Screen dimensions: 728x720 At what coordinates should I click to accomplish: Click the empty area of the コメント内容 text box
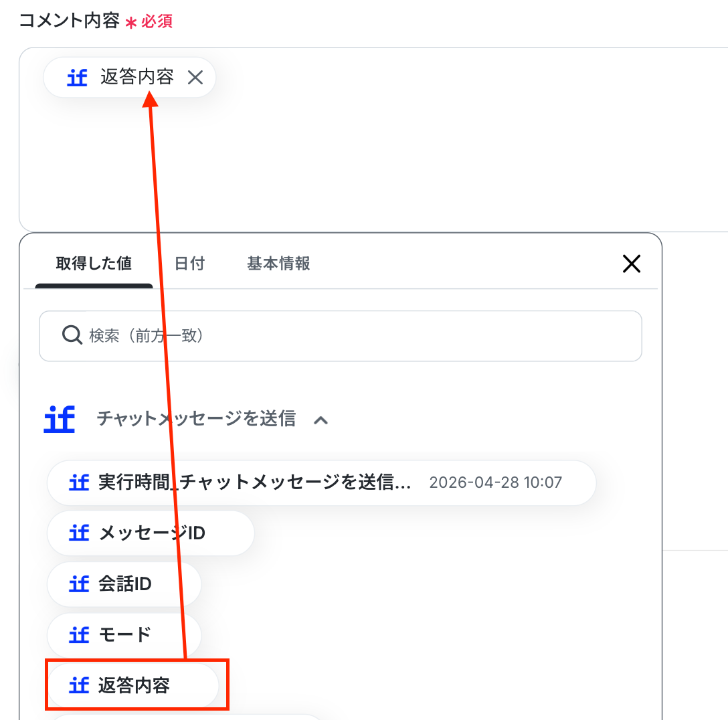[x=401, y=167]
